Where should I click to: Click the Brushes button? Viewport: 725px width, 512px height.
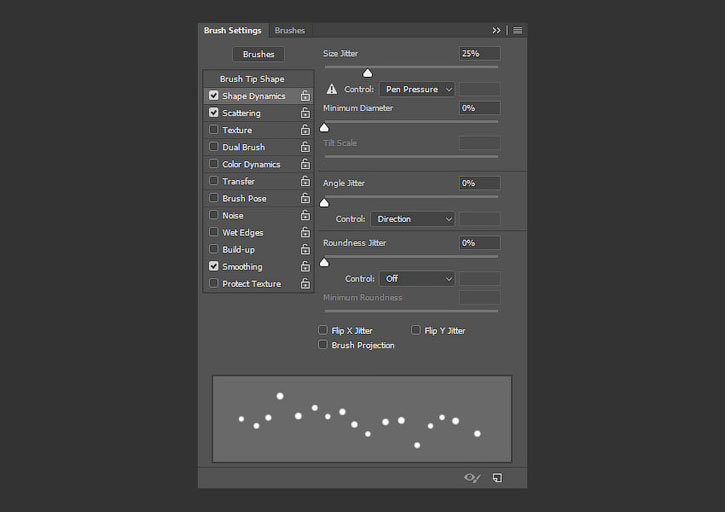click(x=258, y=54)
